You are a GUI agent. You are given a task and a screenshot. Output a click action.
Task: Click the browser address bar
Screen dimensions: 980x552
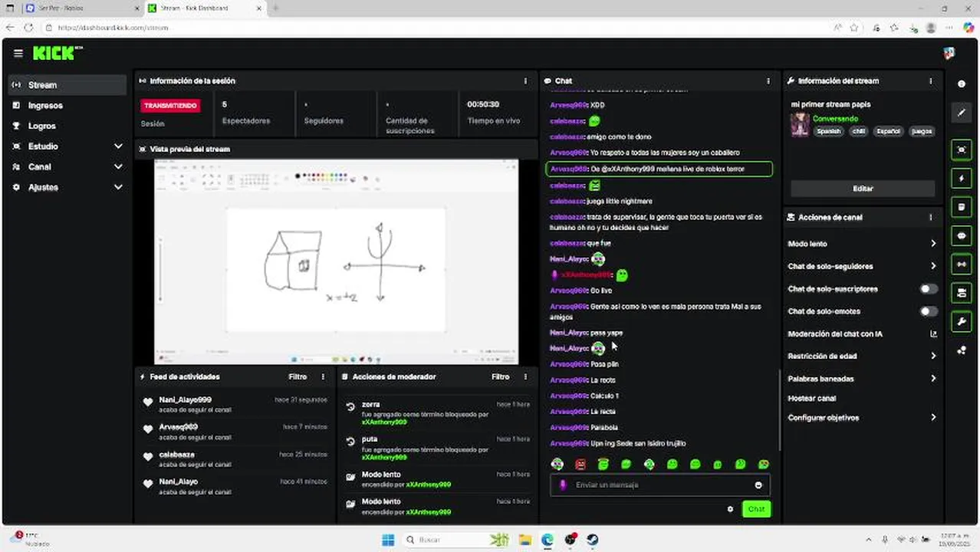coord(437,28)
